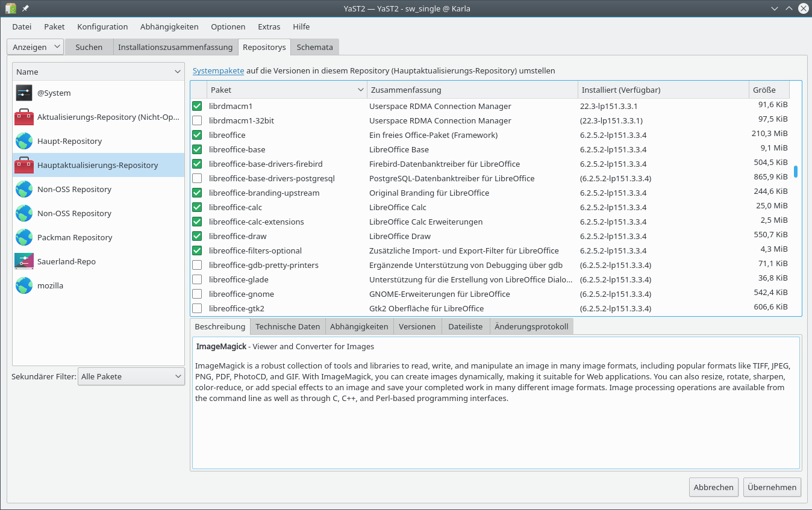Select the Repositorys tab
Image resolution: width=812 pixels, height=510 pixels.
[264, 47]
